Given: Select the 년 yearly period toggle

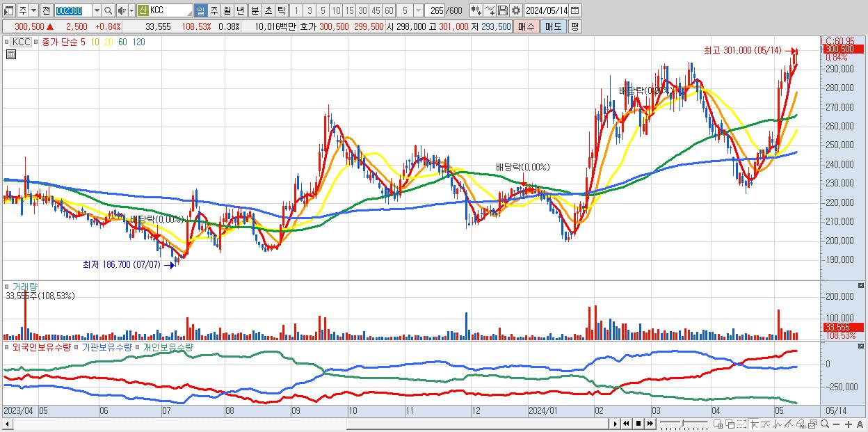Looking at the screenshot, I should pos(240,10).
